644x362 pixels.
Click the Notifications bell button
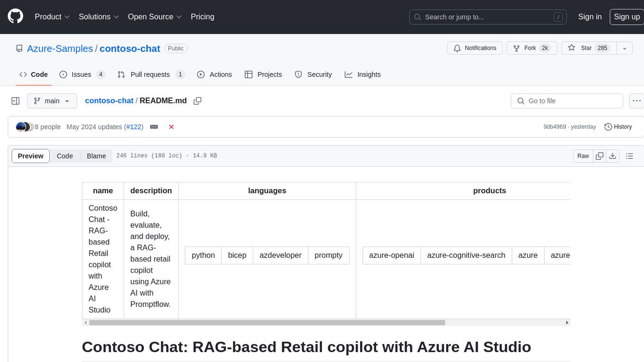[475, 48]
